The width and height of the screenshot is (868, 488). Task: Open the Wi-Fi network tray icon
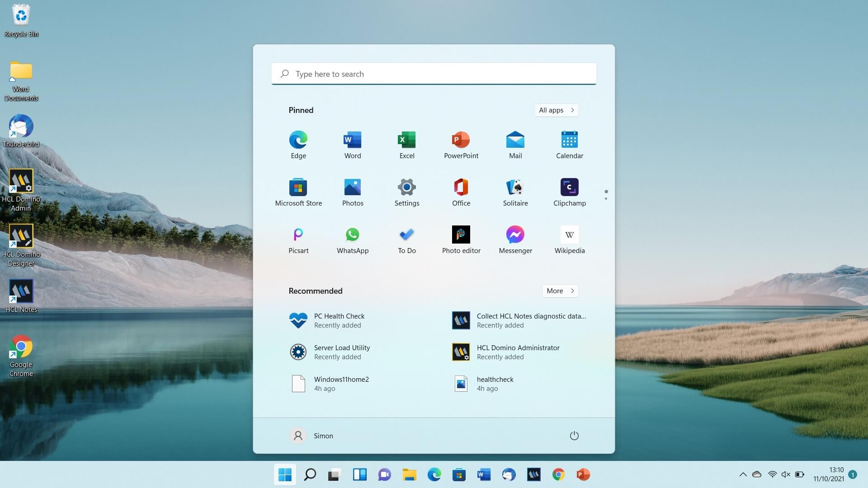772,474
